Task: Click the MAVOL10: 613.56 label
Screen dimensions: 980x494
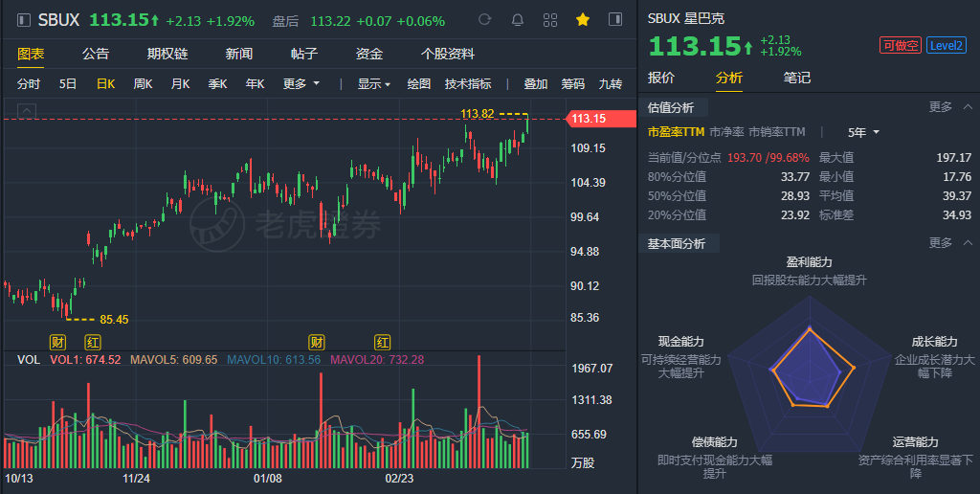Action: 274,360
